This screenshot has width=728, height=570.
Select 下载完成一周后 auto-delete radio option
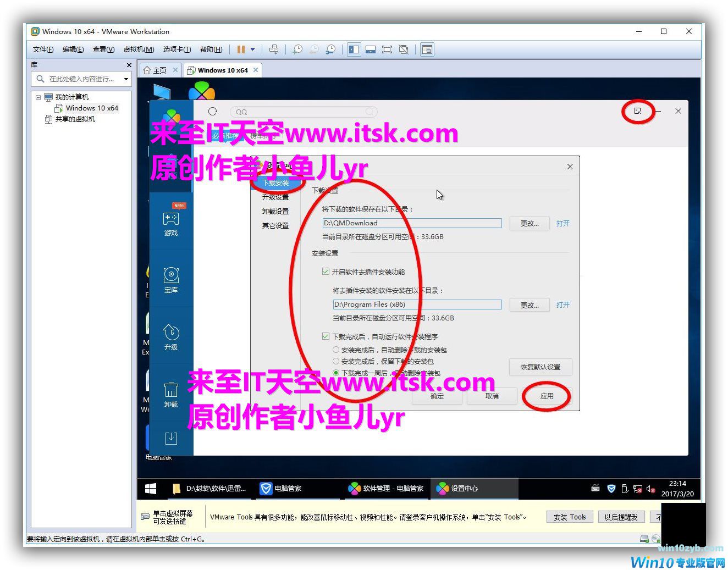(x=336, y=373)
